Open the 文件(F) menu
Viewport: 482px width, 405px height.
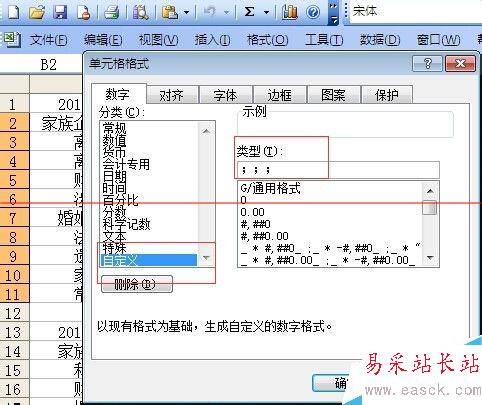click(x=49, y=40)
